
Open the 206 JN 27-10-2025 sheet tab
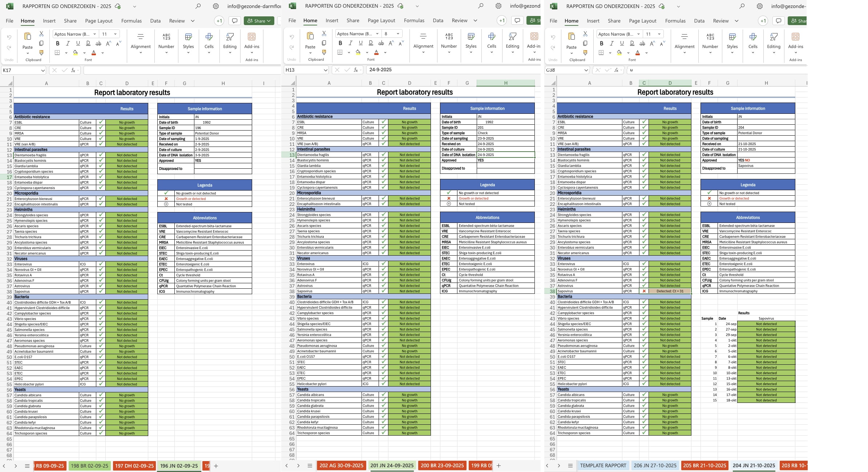pyautogui.click(x=655, y=465)
